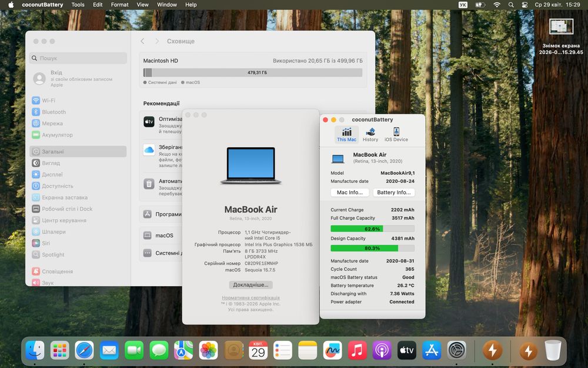Click the 80.3% design capacity bar
The image size is (588, 368).
click(x=372, y=248)
